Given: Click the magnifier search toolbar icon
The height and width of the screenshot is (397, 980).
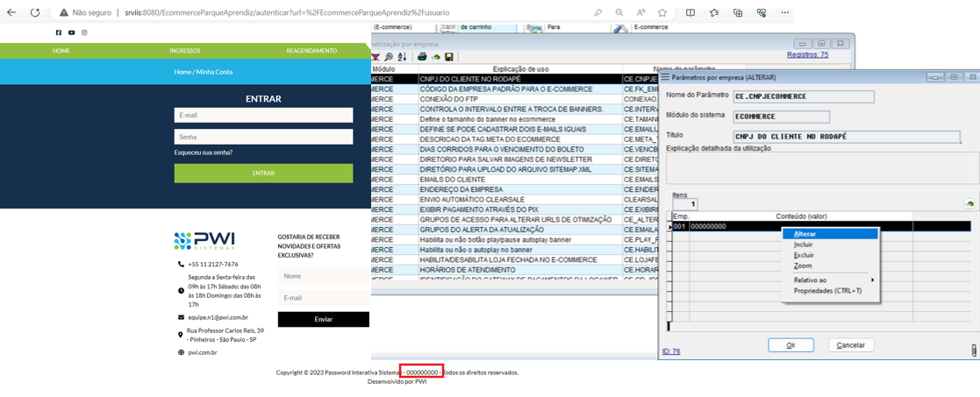Looking at the screenshot, I should [x=389, y=57].
